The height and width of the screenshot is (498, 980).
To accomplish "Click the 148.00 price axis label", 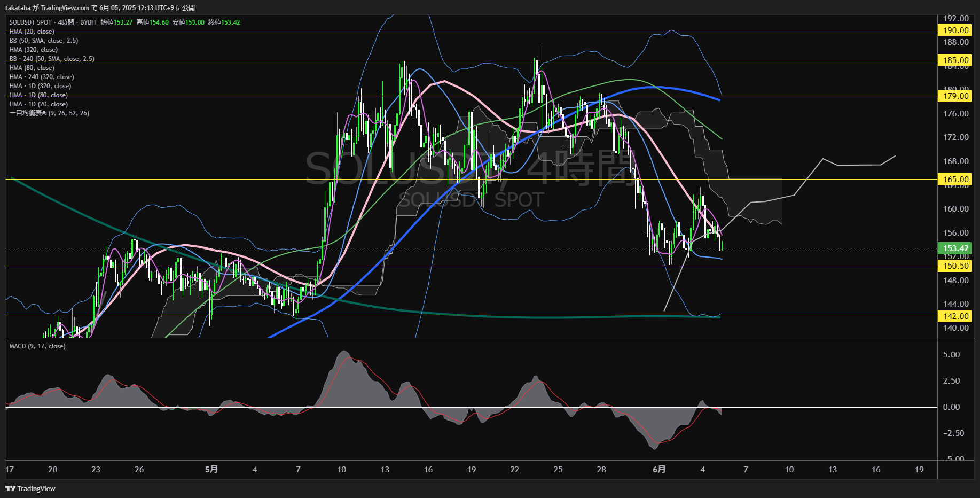I will pos(955,281).
